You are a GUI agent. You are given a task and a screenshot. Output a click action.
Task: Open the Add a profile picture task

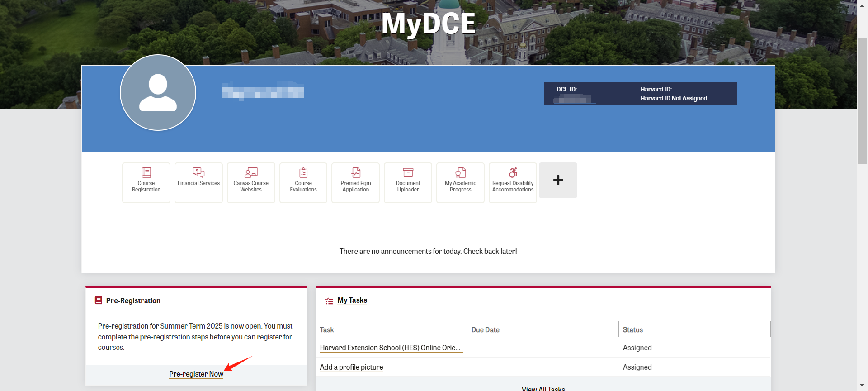point(351,367)
